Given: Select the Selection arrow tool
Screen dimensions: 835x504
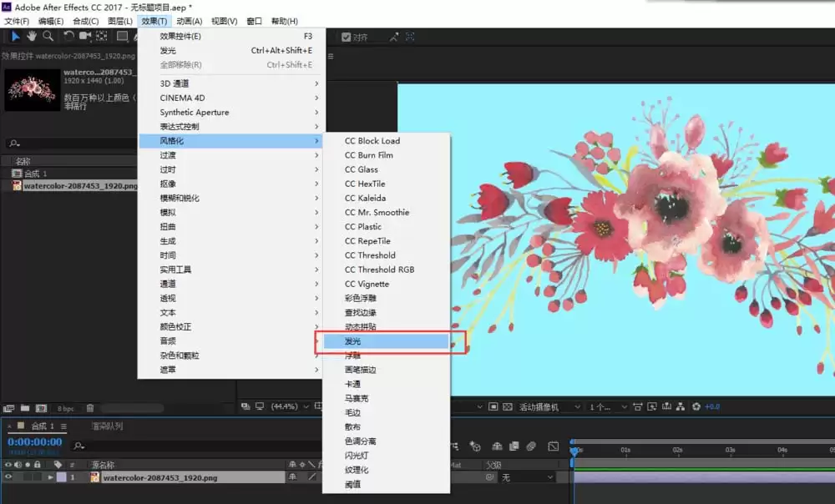Looking at the screenshot, I should coord(15,36).
